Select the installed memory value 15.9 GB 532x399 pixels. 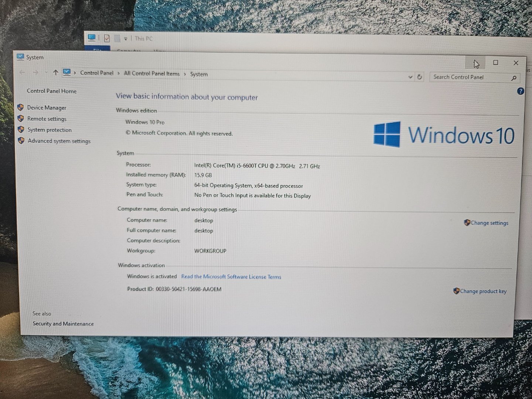click(203, 175)
